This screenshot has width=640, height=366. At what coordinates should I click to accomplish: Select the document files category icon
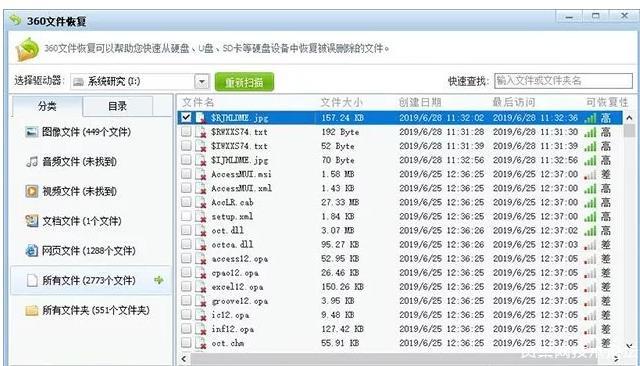pos(31,221)
